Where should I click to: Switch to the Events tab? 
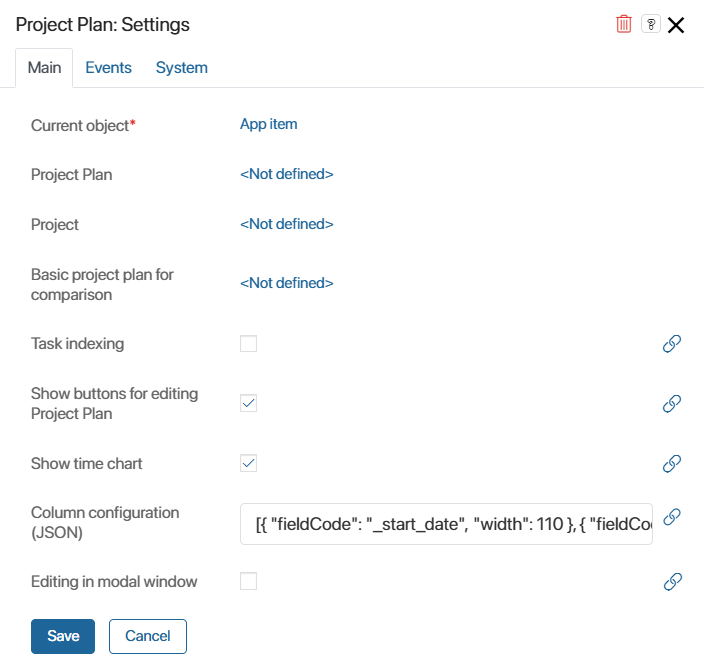click(108, 68)
